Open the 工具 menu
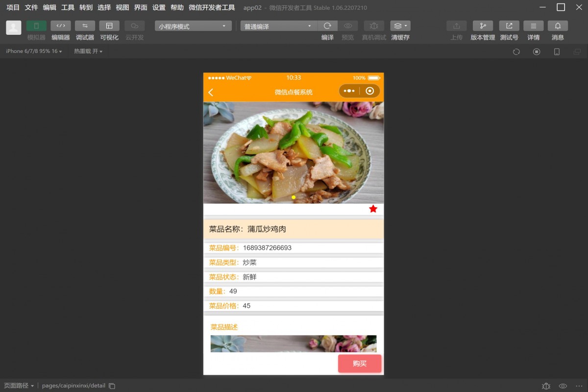 point(68,7)
